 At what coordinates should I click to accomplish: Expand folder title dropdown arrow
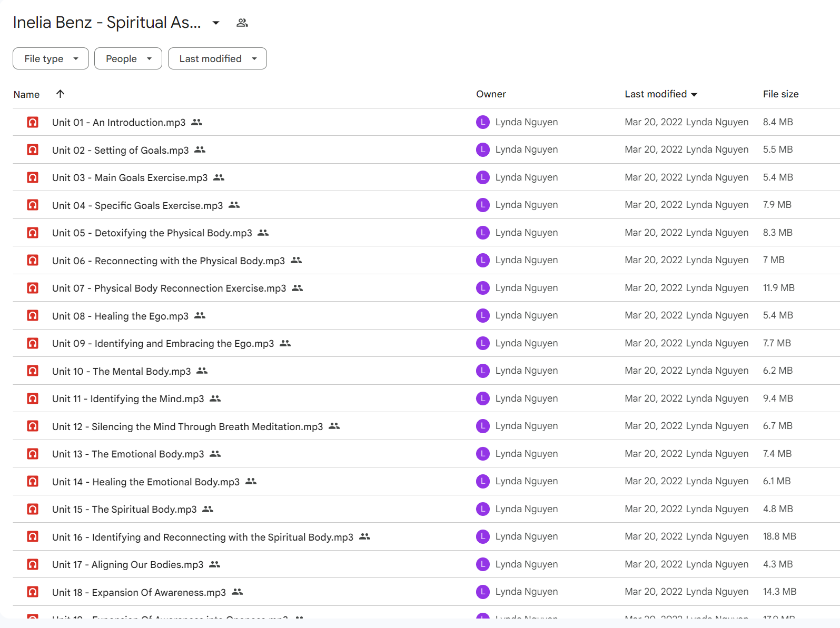click(x=216, y=23)
